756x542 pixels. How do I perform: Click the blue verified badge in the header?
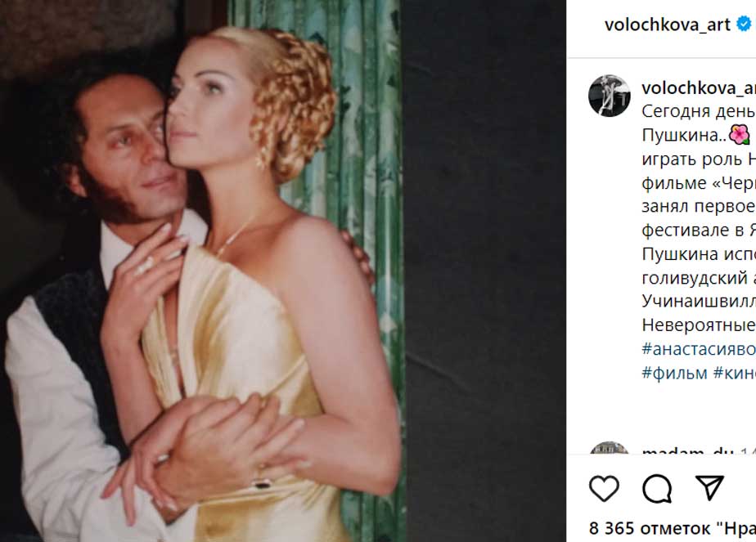[x=745, y=25]
